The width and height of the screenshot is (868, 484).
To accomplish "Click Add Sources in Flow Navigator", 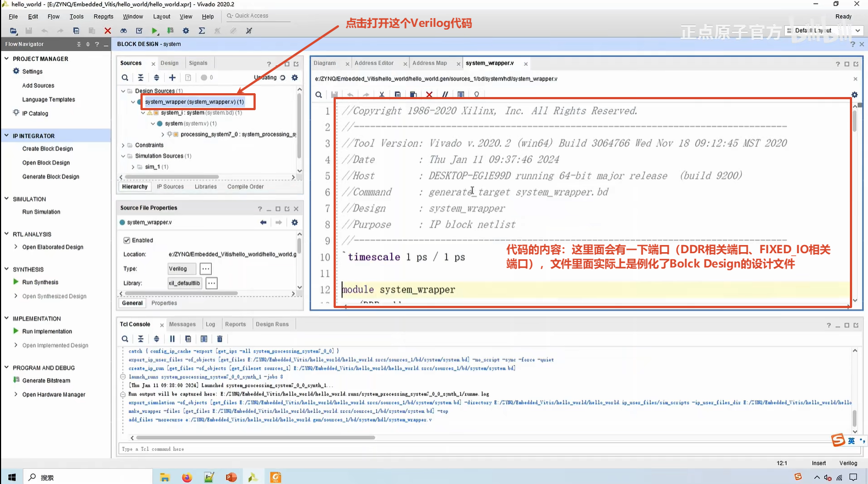I will point(38,86).
